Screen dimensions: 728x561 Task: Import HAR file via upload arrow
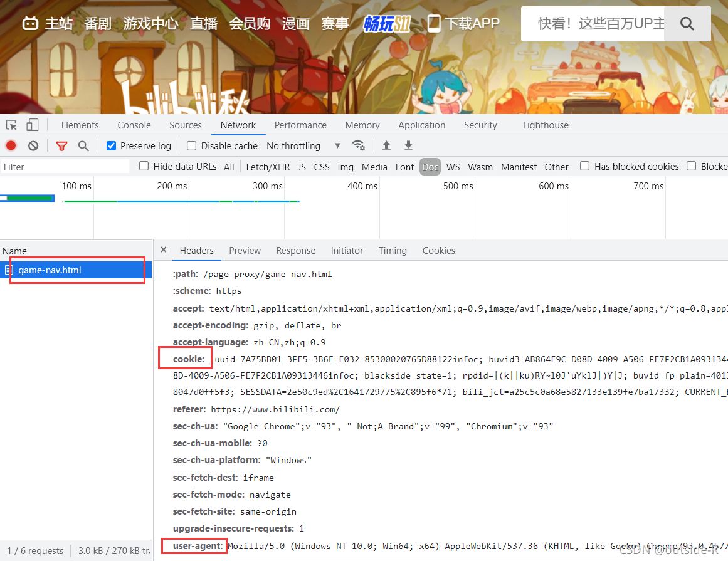(x=386, y=145)
